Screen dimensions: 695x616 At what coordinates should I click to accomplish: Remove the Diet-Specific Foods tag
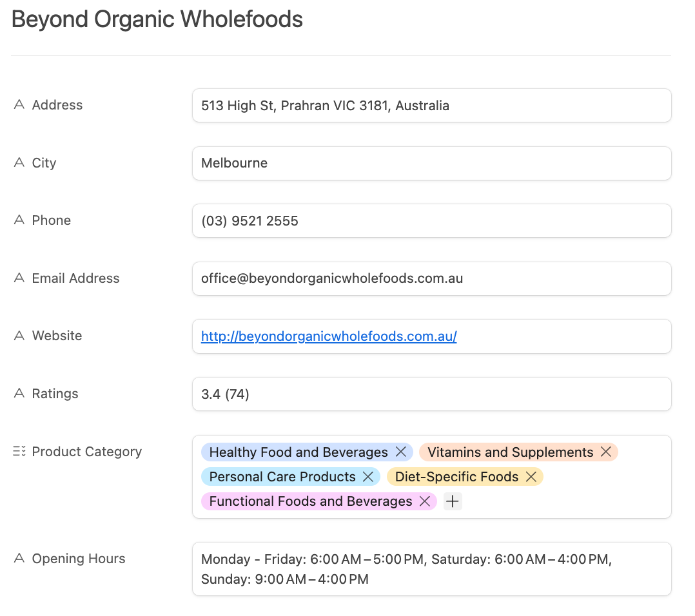[x=531, y=477]
